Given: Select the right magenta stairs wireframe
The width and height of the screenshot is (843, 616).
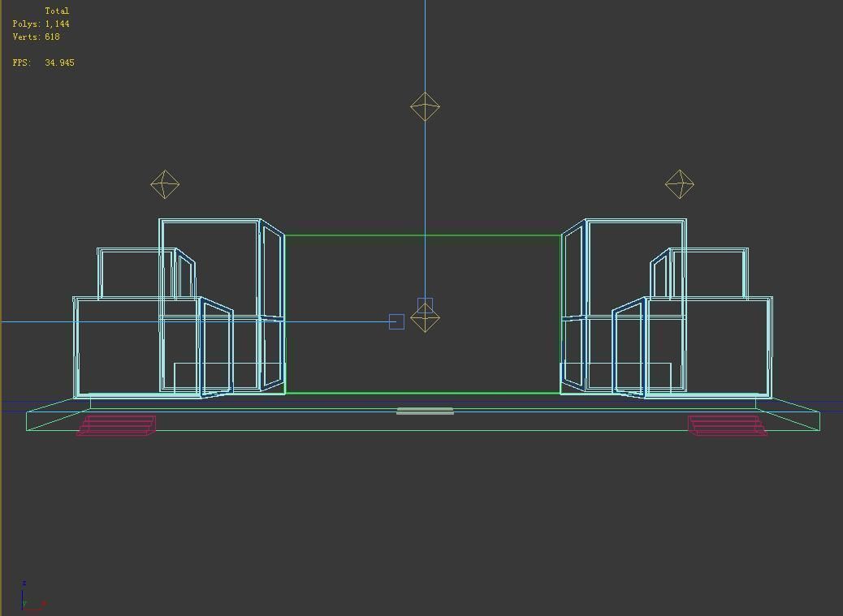Looking at the screenshot, I should pos(728,425).
